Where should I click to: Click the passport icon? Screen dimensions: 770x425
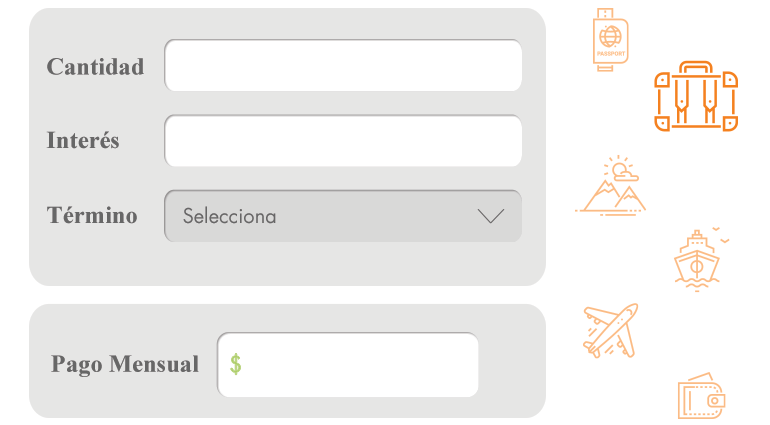pyautogui.click(x=610, y=40)
